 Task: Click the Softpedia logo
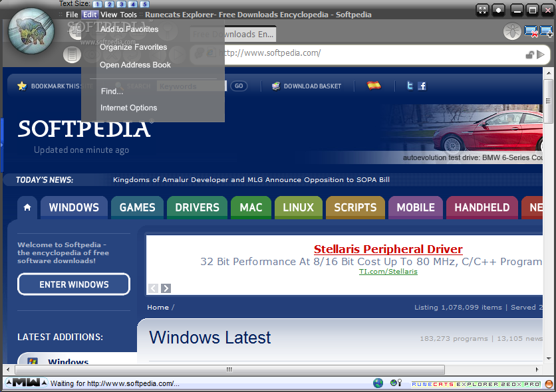(x=84, y=129)
